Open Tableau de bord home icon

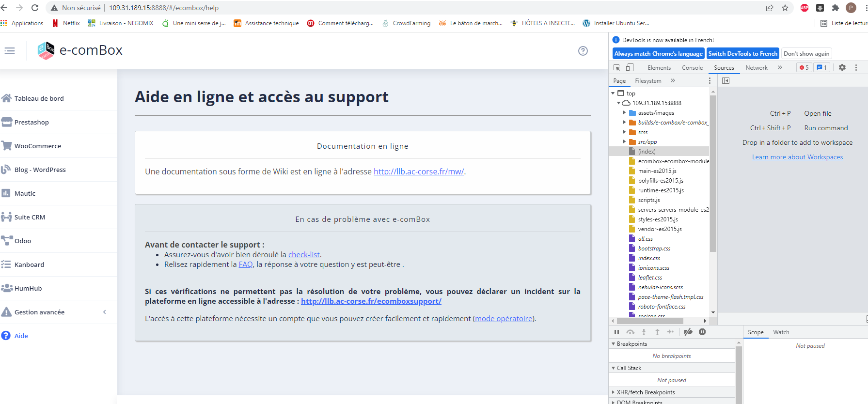tap(6, 98)
